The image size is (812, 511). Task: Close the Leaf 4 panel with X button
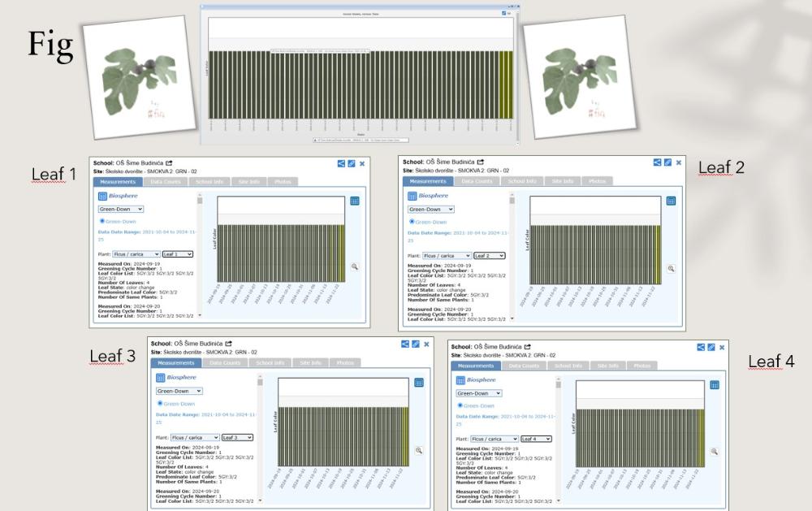(x=722, y=347)
